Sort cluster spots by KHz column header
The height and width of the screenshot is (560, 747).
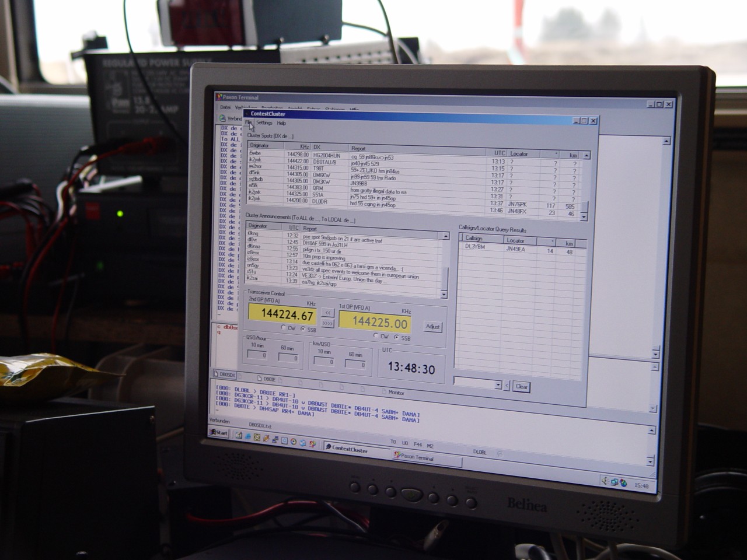click(x=297, y=146)
